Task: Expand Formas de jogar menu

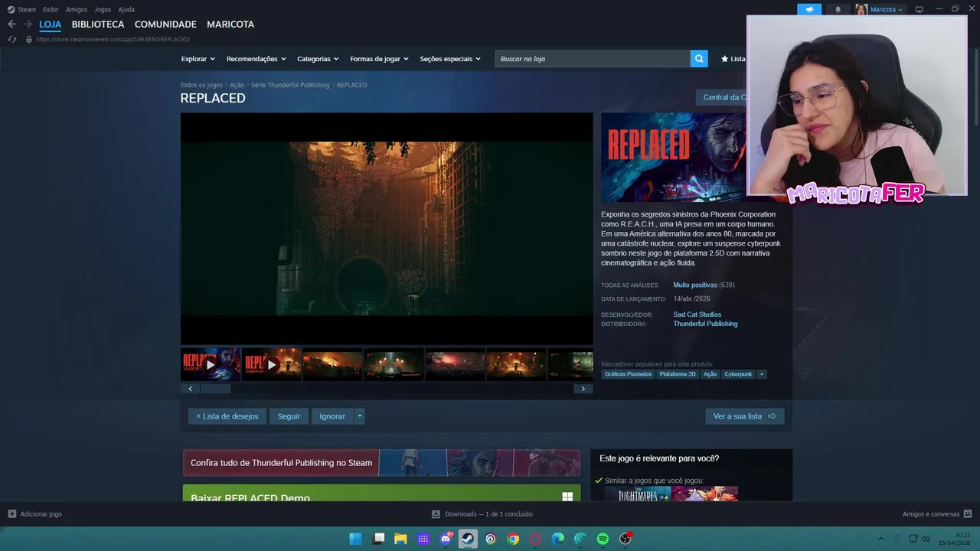Action: [379, 59]
